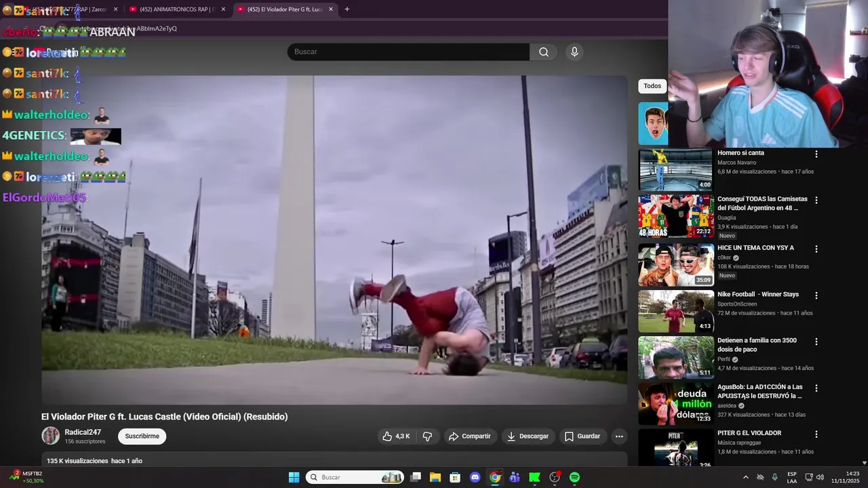This screenshot has width=868, height=488.
Task: Open clock and date 14:23 panel
Action: (846, 477)
